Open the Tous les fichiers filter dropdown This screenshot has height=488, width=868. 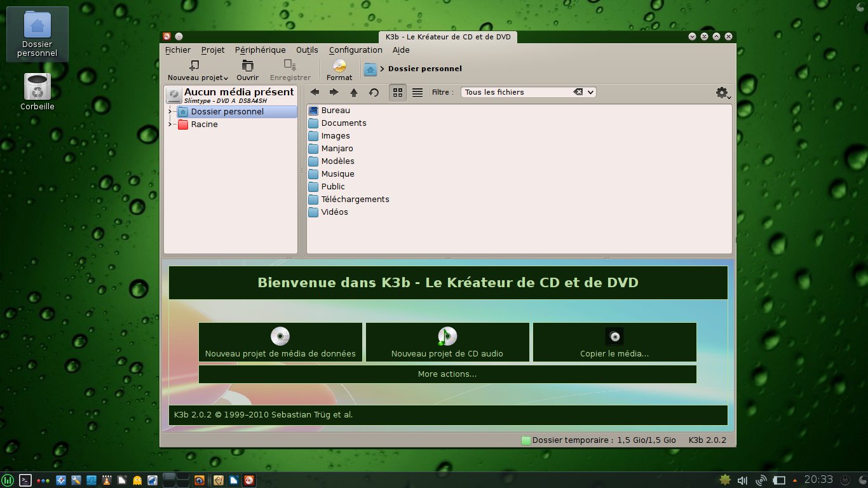coord(590,92)
